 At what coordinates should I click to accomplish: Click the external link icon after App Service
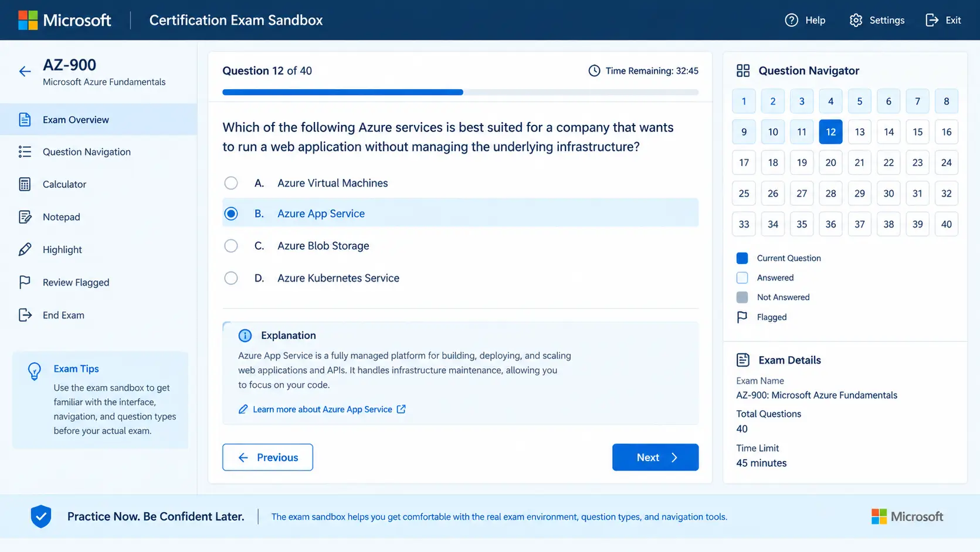coord(401,409)
